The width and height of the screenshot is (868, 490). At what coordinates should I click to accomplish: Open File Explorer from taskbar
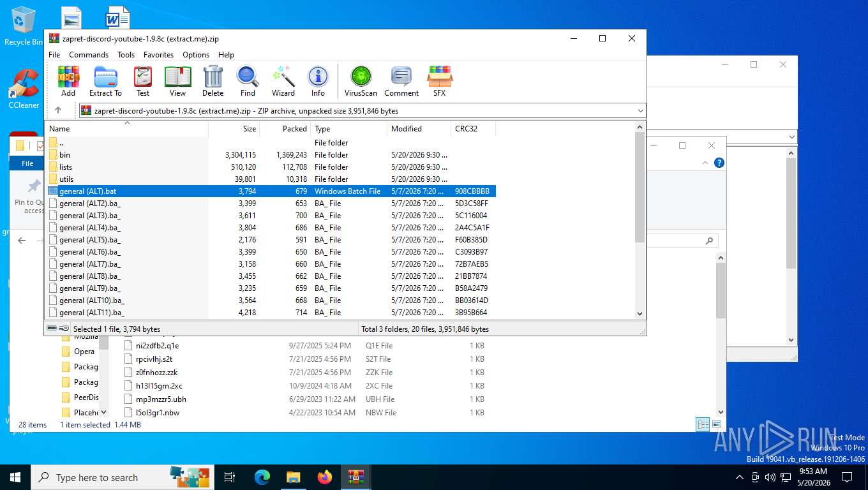[293, 477]
